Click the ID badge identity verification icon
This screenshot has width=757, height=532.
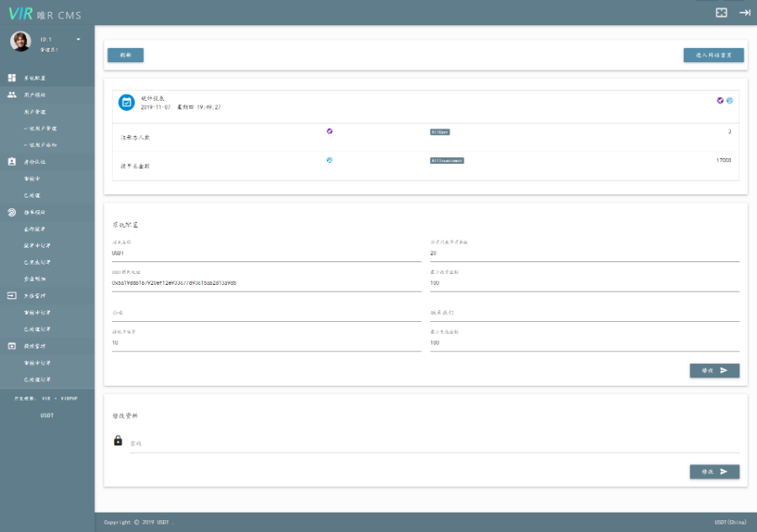coord(12,161)
